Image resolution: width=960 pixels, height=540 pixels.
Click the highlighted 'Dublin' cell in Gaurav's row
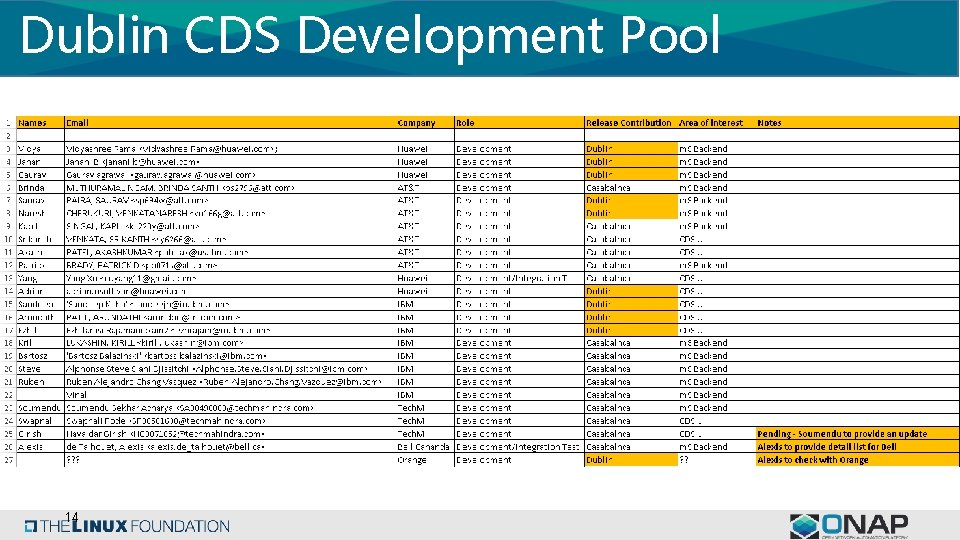[x=631, y=174]
